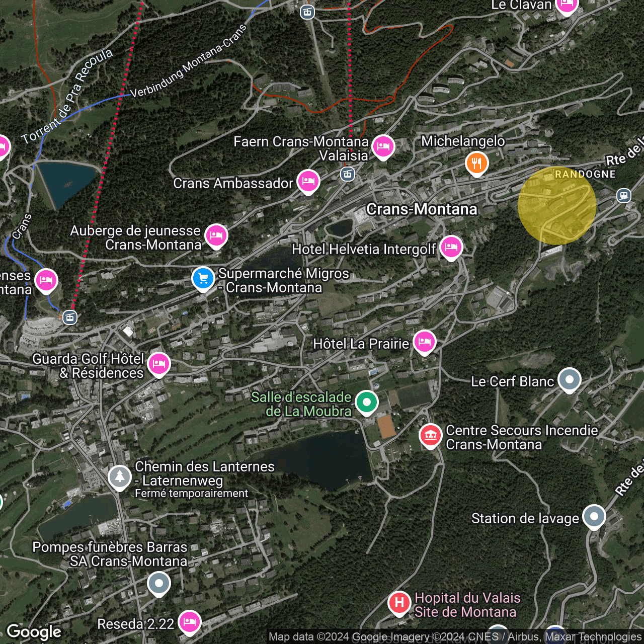Select the Supermarché Migros shopping cart marker

coord(203,278)
